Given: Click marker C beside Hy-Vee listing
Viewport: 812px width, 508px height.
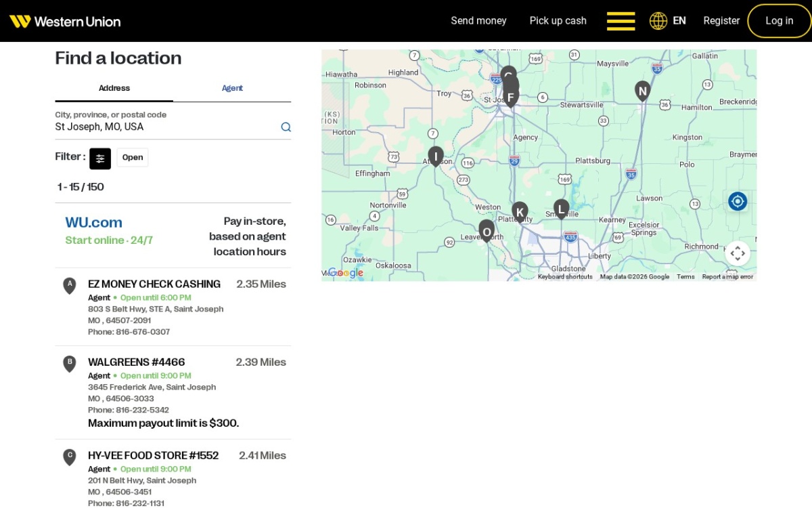Looking at the screenshot, I should pyautogui.click(x=69, y=457).
